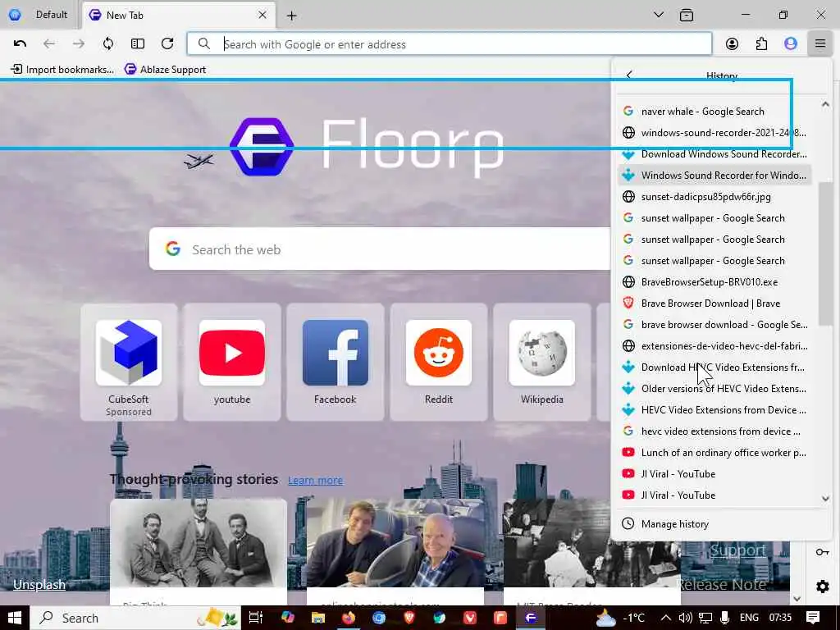Open BraveBrowserSetup-BRV010.exe history entry
The width and height of the screenshot is (840, 630).
pyautogui.click(x=714, y=282)
